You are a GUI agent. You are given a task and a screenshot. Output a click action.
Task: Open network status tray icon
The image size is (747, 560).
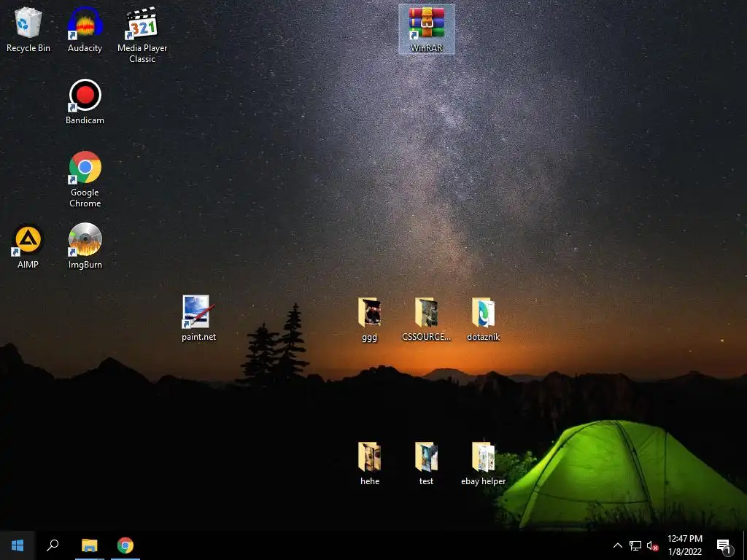(x=635, y=545)
